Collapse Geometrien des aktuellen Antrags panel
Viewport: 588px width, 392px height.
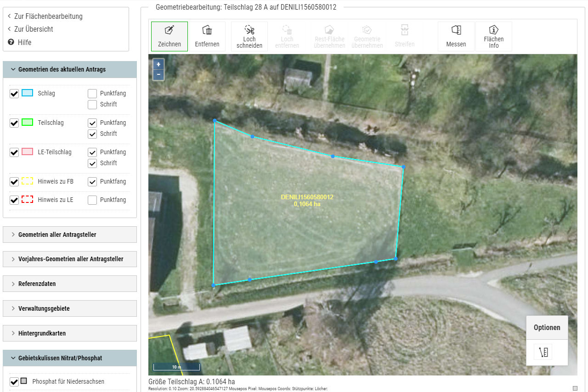[70, 69]
